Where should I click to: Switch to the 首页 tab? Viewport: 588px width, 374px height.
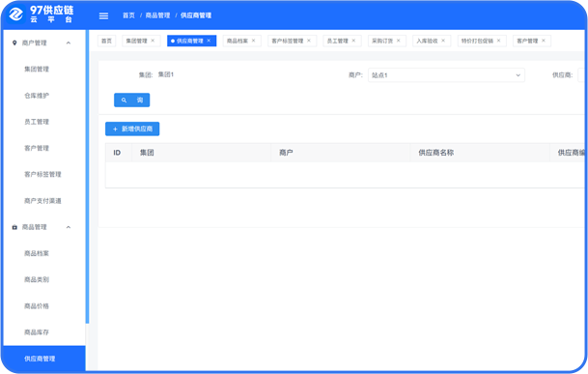click(x=106, y=41)
